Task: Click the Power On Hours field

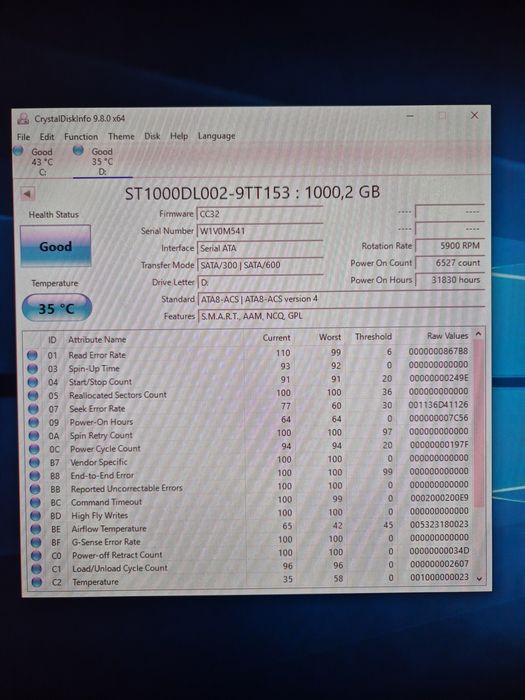Action: pyautogui.click(x=449, y=280)
